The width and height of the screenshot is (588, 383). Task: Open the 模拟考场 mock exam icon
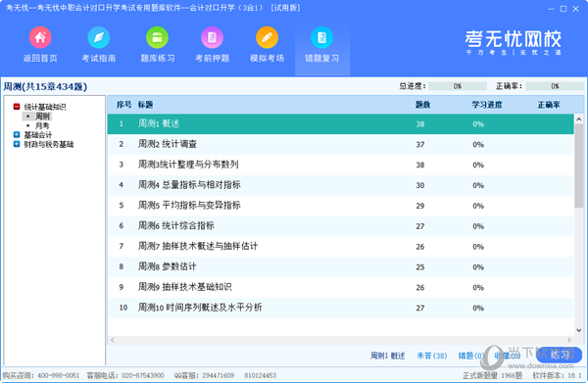[267, 37]
